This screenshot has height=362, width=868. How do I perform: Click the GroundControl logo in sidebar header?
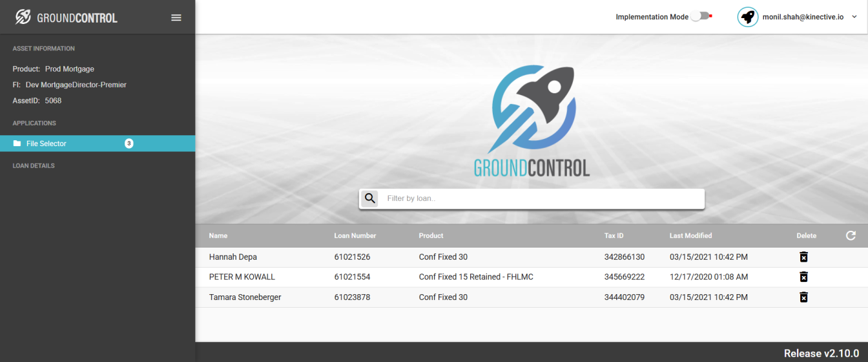coord(67,17)
